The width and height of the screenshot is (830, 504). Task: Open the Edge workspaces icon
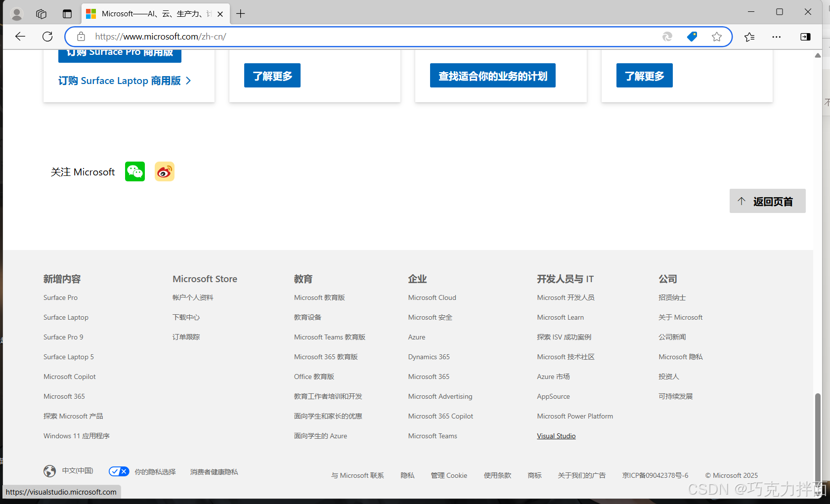coord(42,14)
